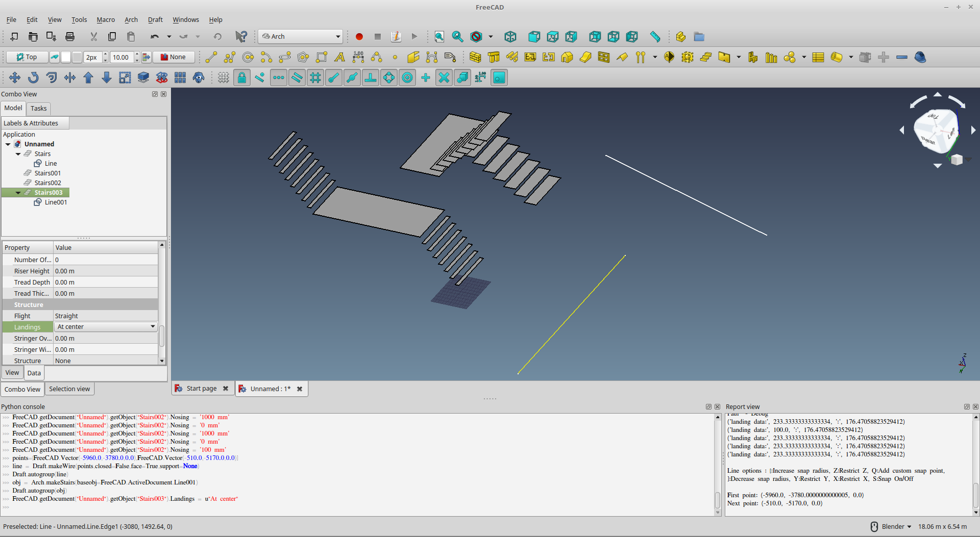Open the measure distance ruler tool
The width and height of the screenshot is (980, 537).
point(655,37)
